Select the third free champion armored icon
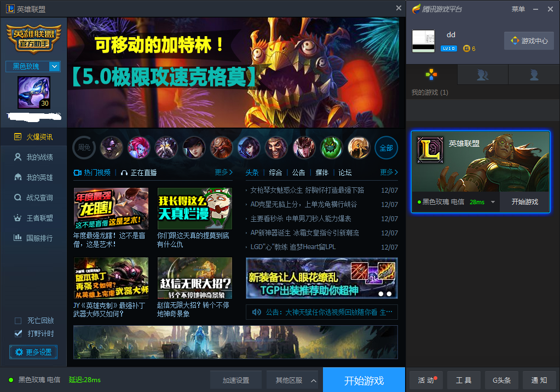The height and width of the screenshot is (392, 560). pos(166,147)
